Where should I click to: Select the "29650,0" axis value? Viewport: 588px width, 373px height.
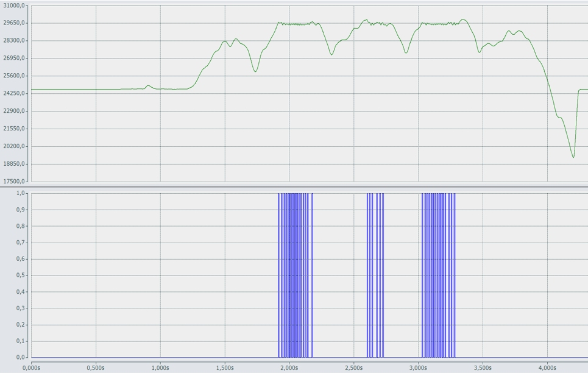point(14,23)
